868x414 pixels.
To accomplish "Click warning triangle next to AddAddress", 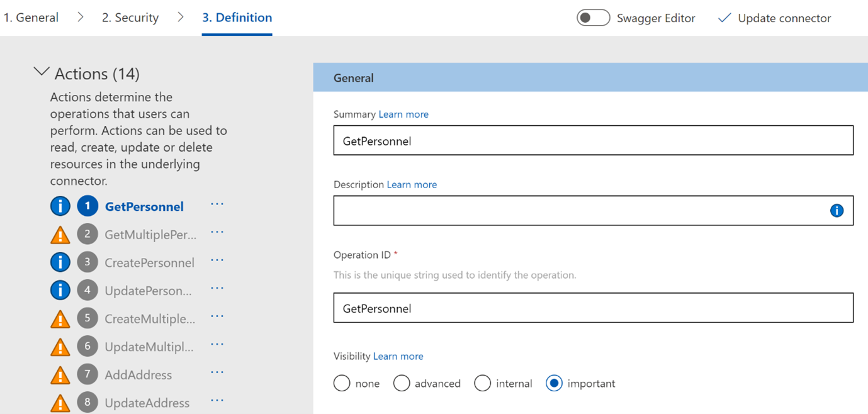I will (60, 375).
